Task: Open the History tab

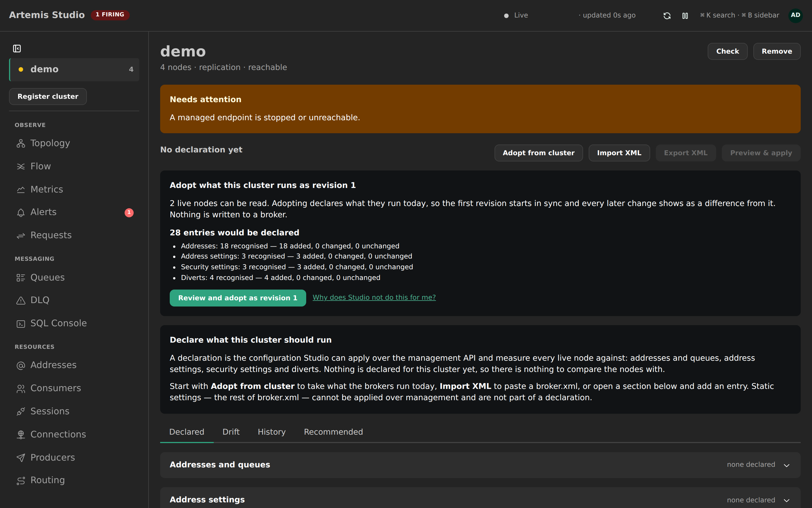Action: [272, 432]
